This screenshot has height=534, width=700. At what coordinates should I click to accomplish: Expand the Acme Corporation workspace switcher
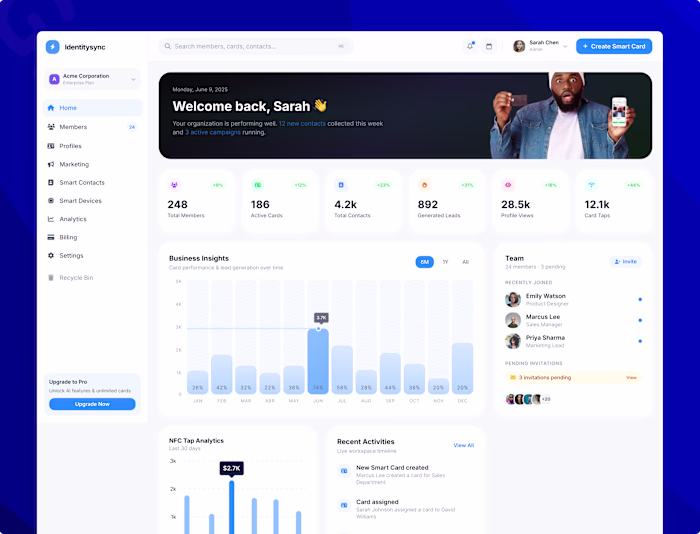coord(93,79)
